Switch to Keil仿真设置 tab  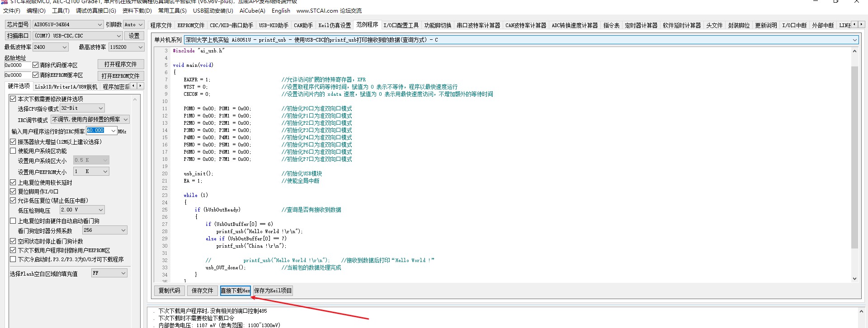(335, 25)
